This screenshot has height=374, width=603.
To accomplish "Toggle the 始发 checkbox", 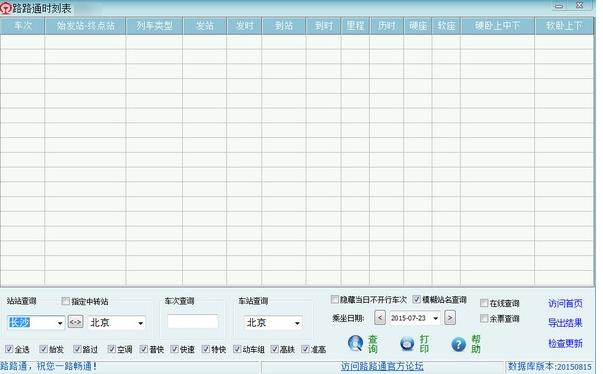I will pyautogui.click(x=43, y=349).
